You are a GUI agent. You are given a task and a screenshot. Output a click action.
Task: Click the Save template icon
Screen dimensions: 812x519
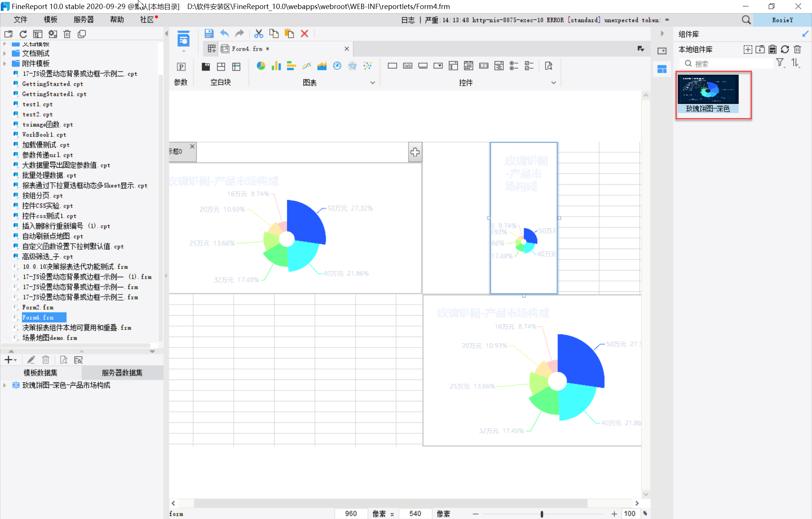pyautogui.click(x=209, y=34)
